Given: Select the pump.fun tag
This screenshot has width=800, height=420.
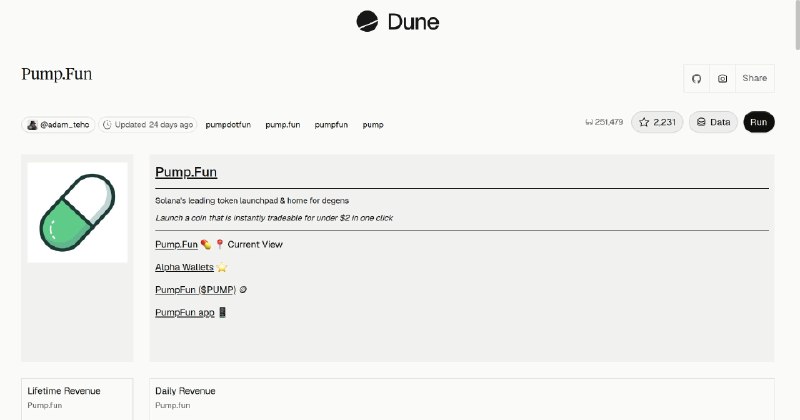Looking at the screenshot, I should click(283, 125).
